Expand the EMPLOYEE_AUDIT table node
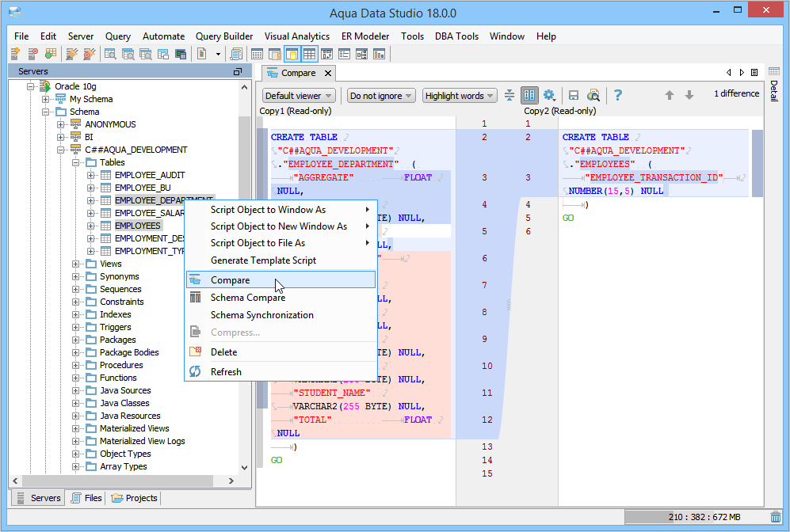The image size is (790, 532). (90, 175)
